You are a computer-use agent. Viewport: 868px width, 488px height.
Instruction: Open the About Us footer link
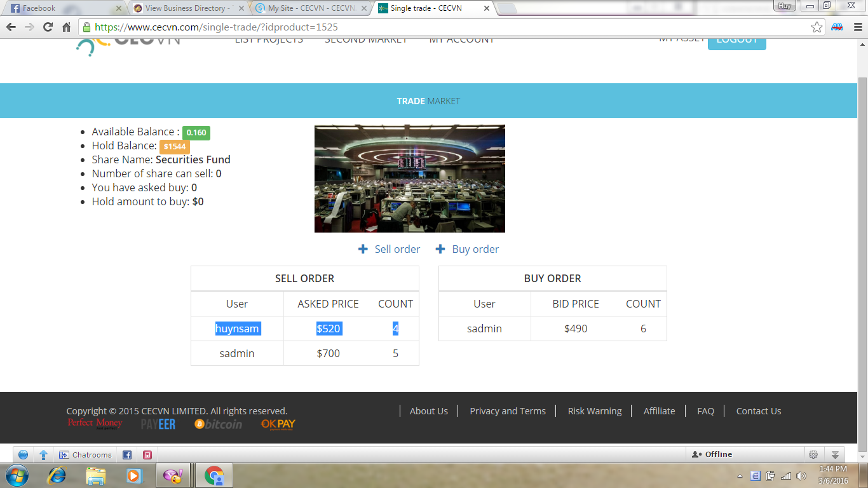pos(429,411)
